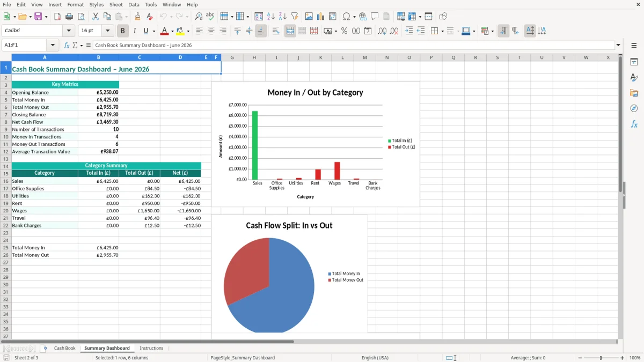This screenshot has width=644, height=362.
Task: Click the Clear Direct Formatting icon
Action: 150,17
